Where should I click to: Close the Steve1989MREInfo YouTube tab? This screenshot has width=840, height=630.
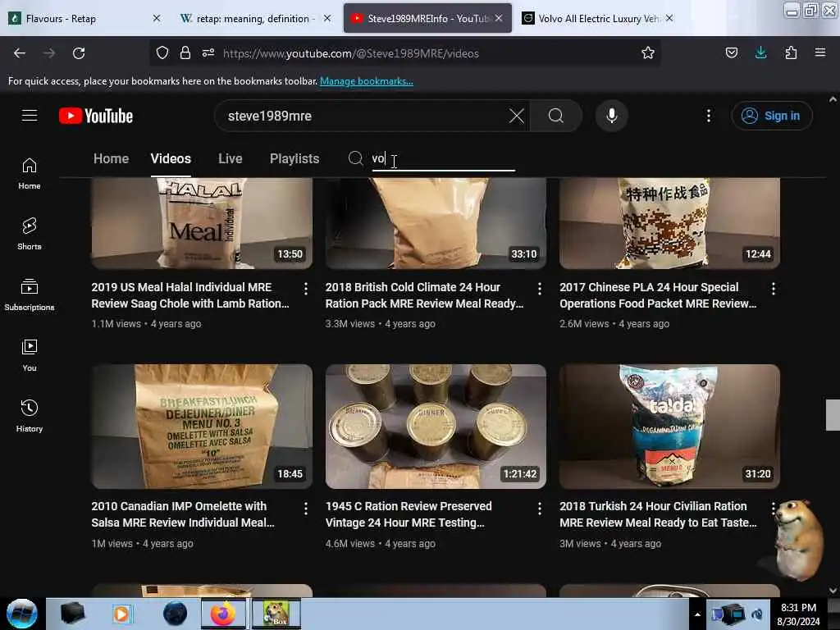tap(499, 18)
